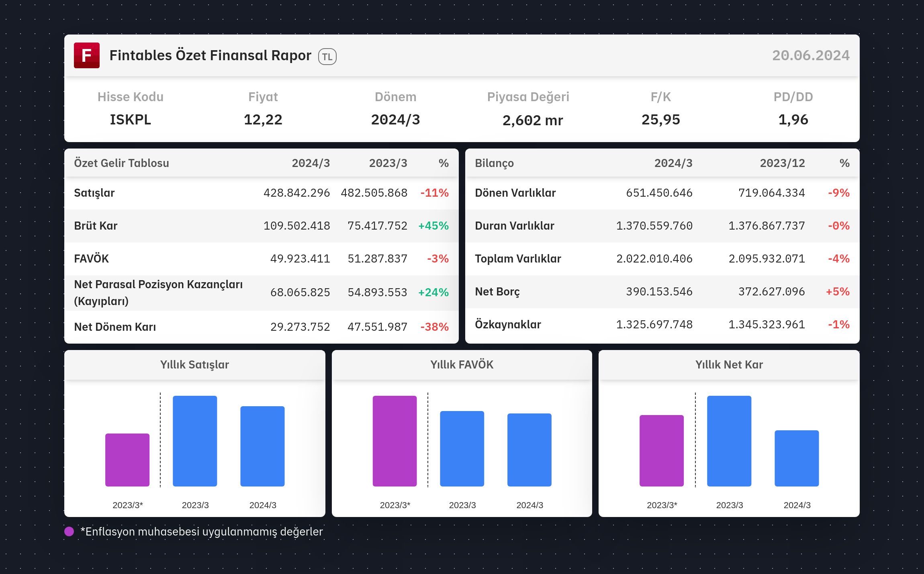
Task: Select the Bilanço table header
Action: point(494,163)
